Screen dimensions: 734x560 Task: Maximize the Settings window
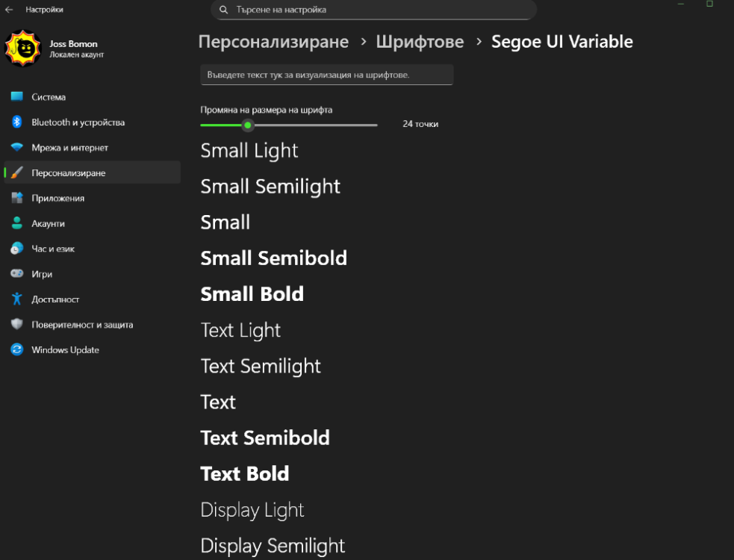pos(709,4)
